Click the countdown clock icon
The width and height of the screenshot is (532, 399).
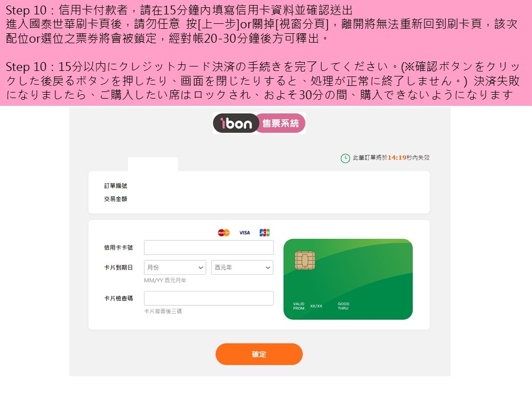[x=345, y=158]
